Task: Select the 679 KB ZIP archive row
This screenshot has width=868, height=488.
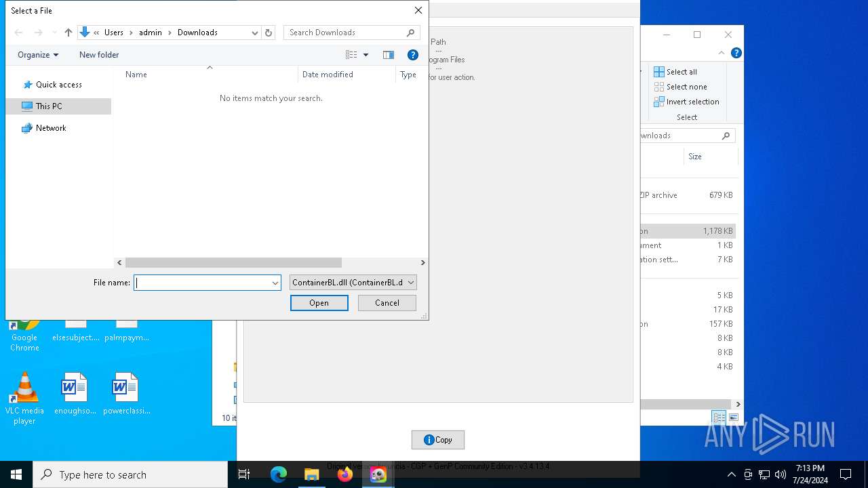Action: (x=688, y=195)
